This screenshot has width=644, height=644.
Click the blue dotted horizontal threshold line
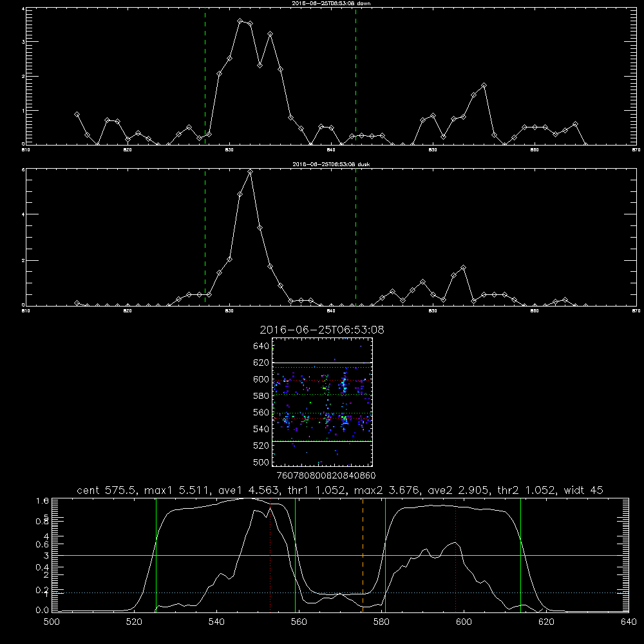[340, 592]
